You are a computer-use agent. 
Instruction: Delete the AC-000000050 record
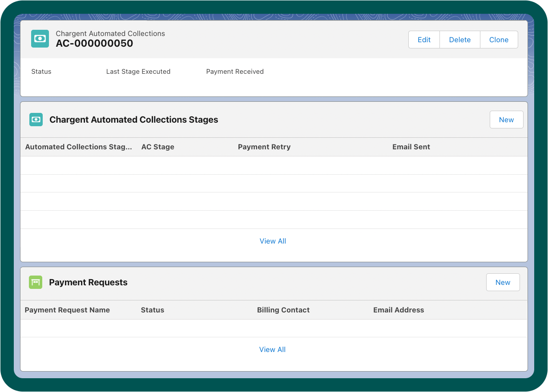click(x=460, y=40)
